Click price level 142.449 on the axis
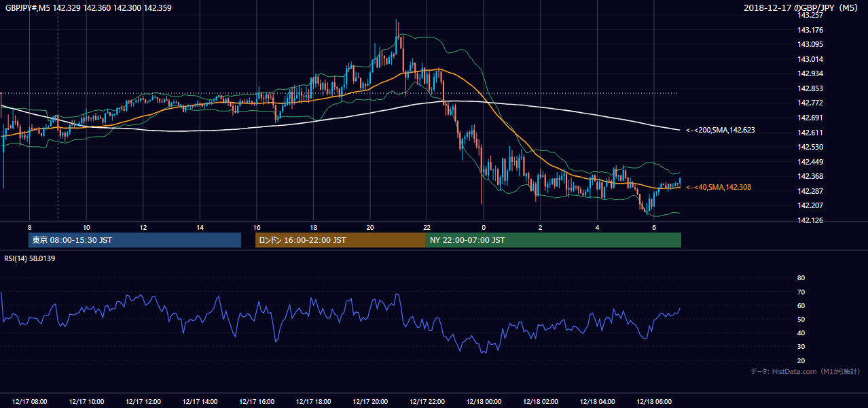Image resolution: width=868 pixels, height=408 pixels. (x=810, y=162)
